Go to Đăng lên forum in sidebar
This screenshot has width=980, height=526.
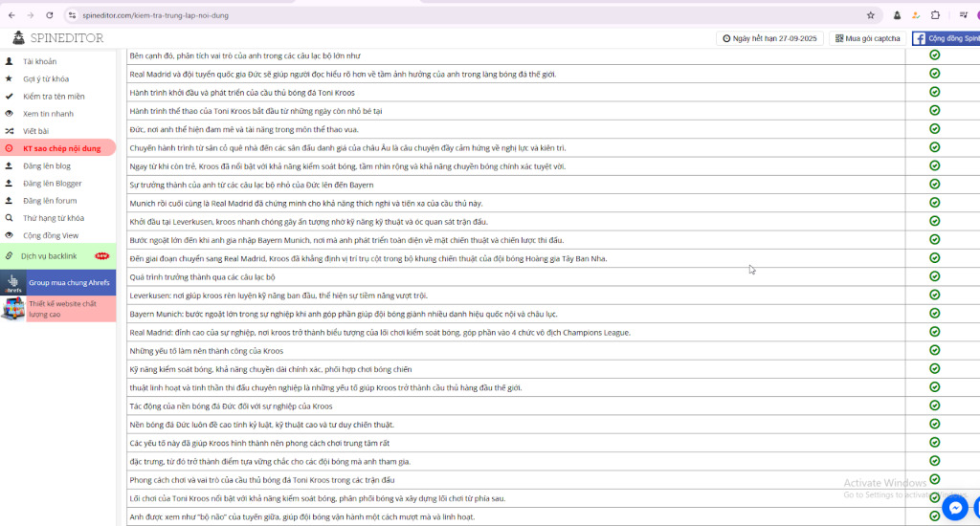50,201
